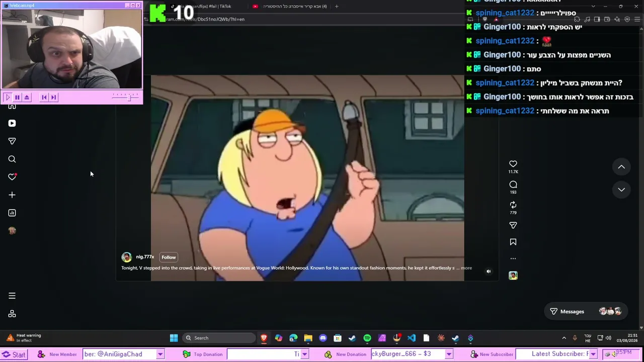Open Visual Studio Code from the taskbar

click(x=412, y=338)
